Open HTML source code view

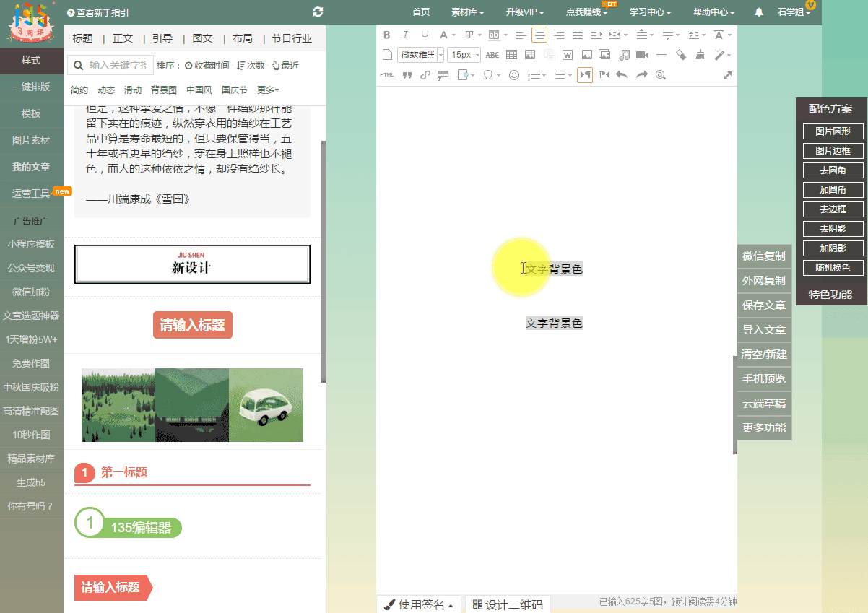(x=387, y=74)
